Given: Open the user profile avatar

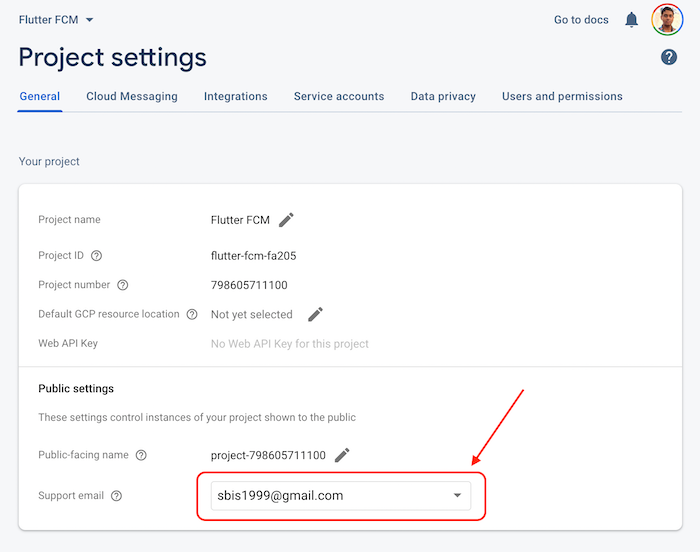Looking at the screenshot, I should coord(667,19).
